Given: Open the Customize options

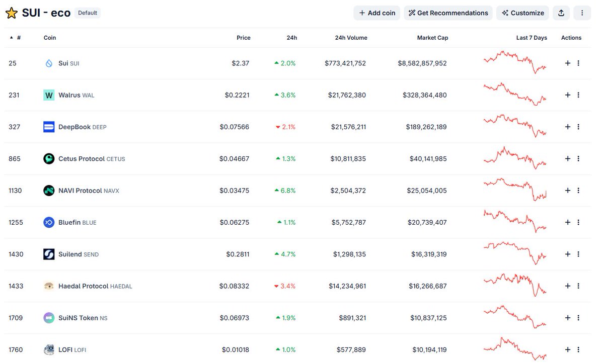Looking at the screenshot, I should coord(522,13).
